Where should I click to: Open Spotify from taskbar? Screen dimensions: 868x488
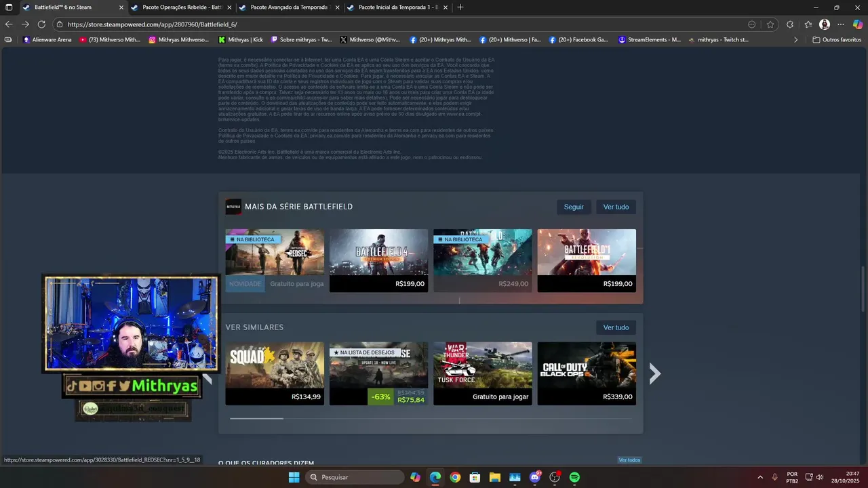click(x=574, y=477)
